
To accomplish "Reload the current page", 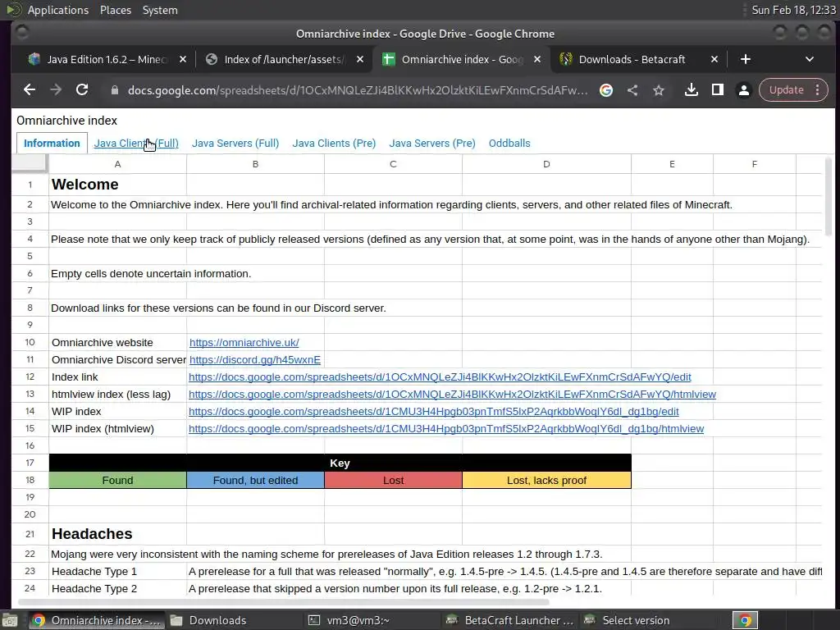I will (82, 90).
